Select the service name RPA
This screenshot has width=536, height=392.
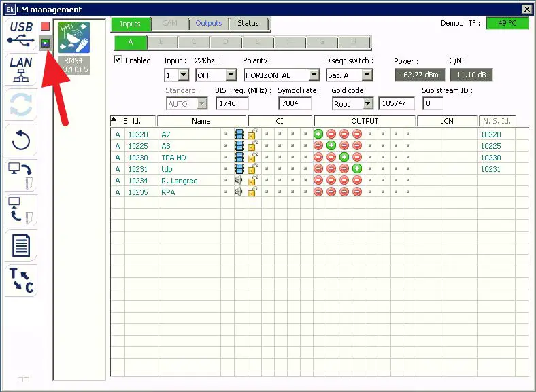[168, 192]
